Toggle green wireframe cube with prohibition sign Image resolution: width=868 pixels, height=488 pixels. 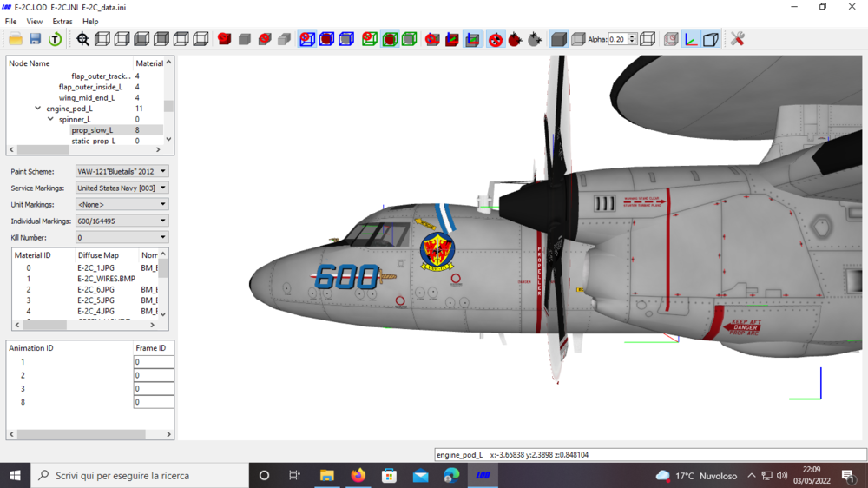[370, 39]
